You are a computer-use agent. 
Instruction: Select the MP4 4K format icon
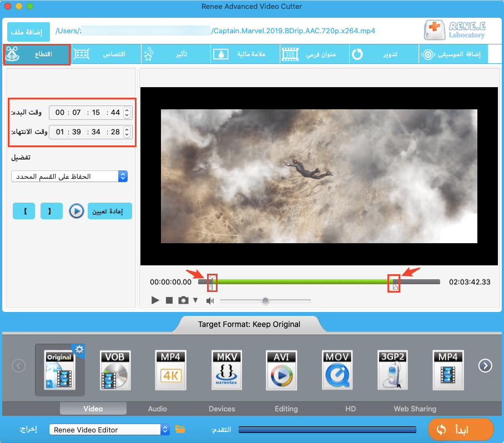click(170, 370)
